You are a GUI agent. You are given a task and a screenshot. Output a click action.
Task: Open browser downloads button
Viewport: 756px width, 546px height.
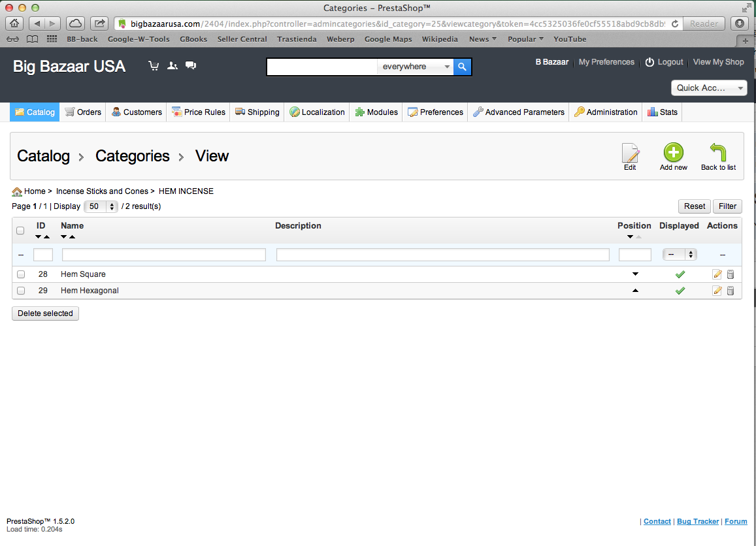click(740, 23)
